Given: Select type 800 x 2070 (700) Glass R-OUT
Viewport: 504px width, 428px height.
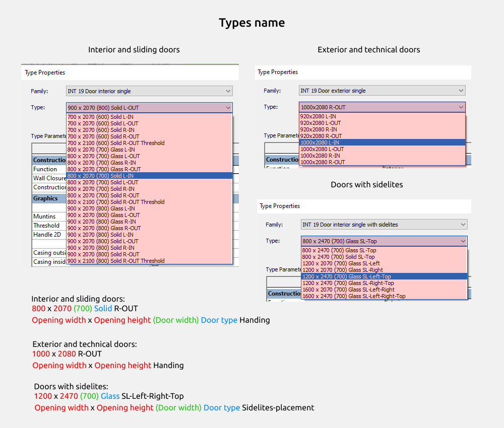Looking at the screenshot, I should coord(149,169).
